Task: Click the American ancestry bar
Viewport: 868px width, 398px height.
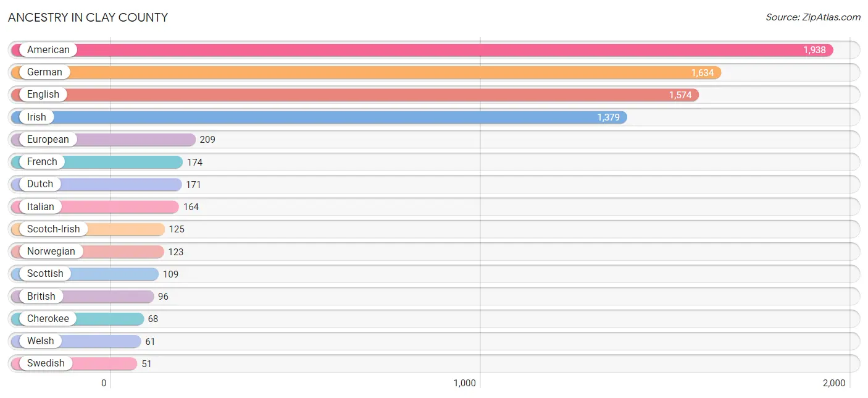Action: [422, 50]
